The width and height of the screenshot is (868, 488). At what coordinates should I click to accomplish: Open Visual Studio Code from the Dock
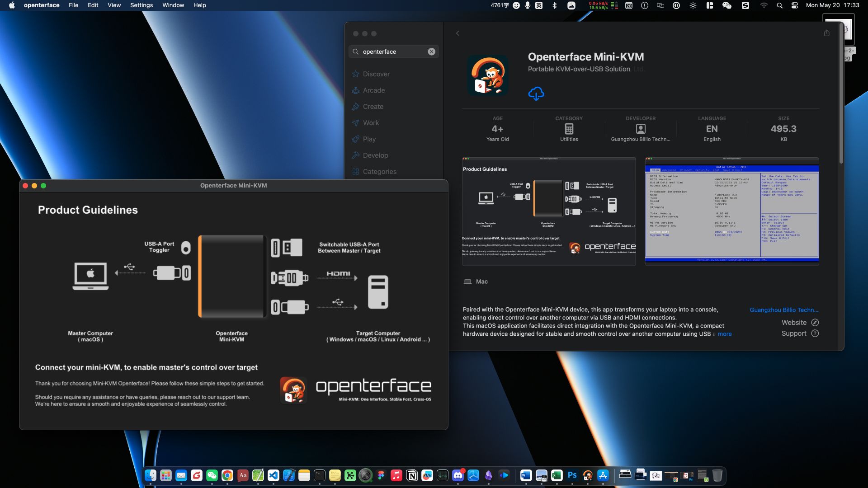274,475
